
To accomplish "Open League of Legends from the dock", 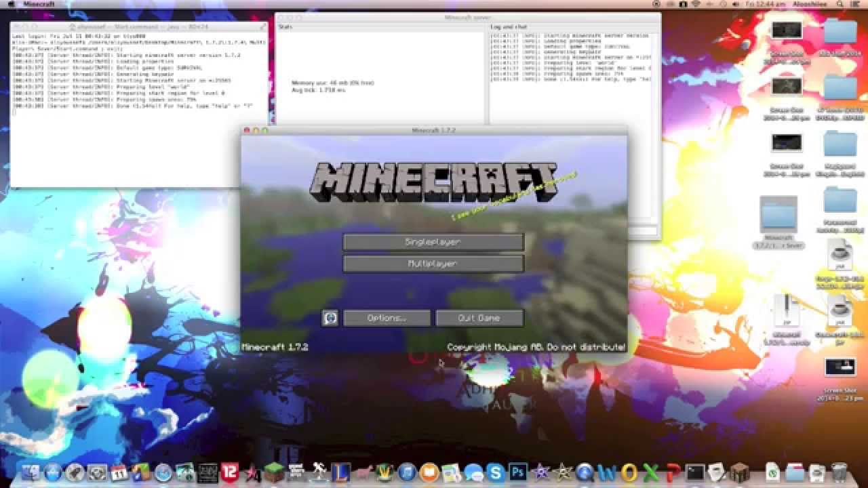I will pyautogui.click(x=340, y=472).
